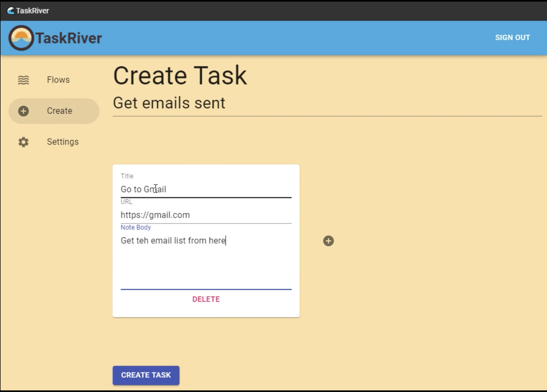Add another step with the round plus icon
The width and height of the screenshot is (547, 392).
[x=328, y=241]
